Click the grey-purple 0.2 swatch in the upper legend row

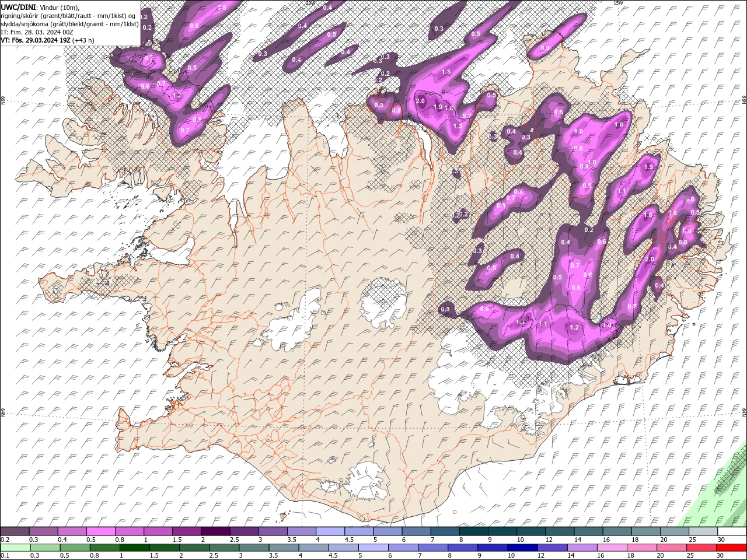coord(15,531)
